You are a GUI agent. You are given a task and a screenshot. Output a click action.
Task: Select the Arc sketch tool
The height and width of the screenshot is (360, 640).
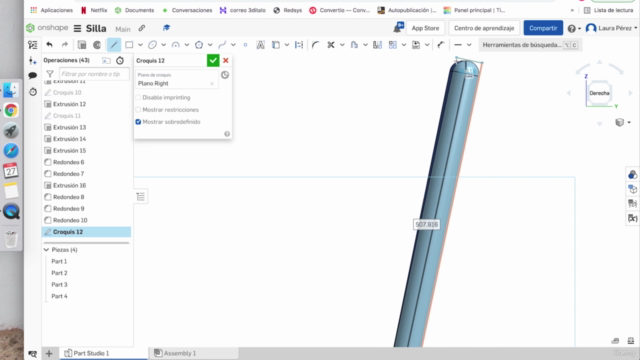pyautogui.click(x=176, y=45)
